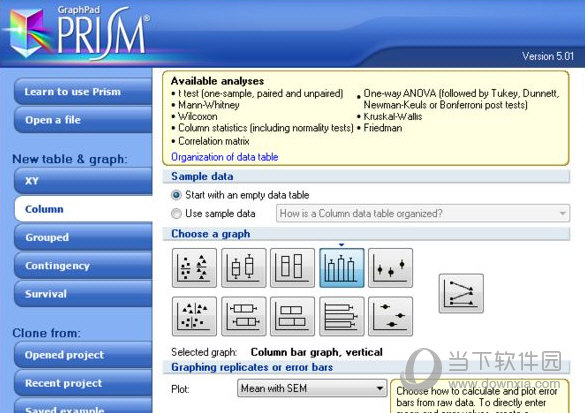Choose horizontal mean with error bars graph icon
The width and height of the screenshot is (585, 413).
point(390,316)
